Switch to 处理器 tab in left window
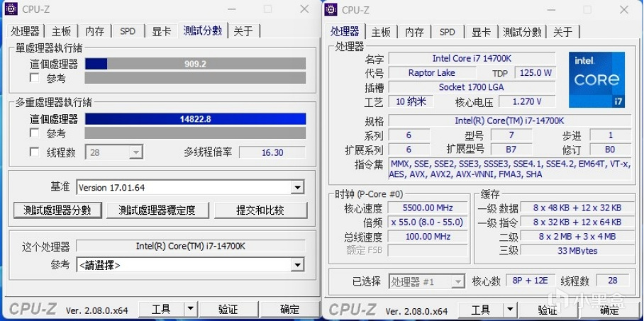 point(25,31)
